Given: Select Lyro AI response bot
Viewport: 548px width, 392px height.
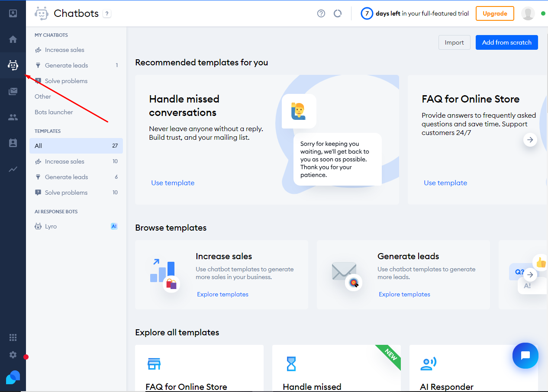Looking at the screenshot, I should click(51, 226).
